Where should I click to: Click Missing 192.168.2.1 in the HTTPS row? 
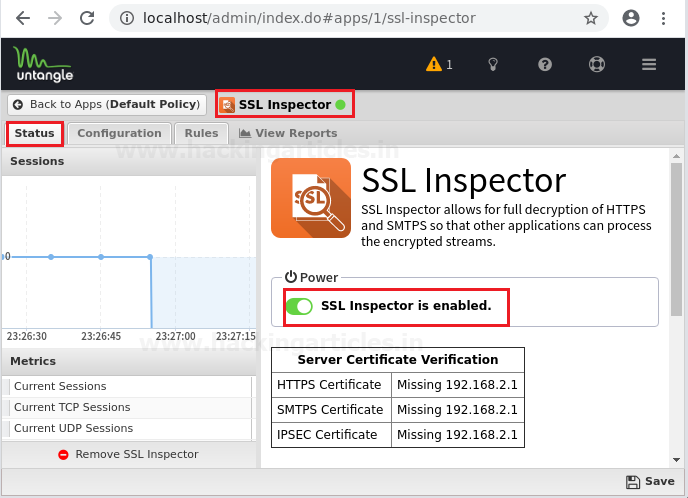click(457, 385)
